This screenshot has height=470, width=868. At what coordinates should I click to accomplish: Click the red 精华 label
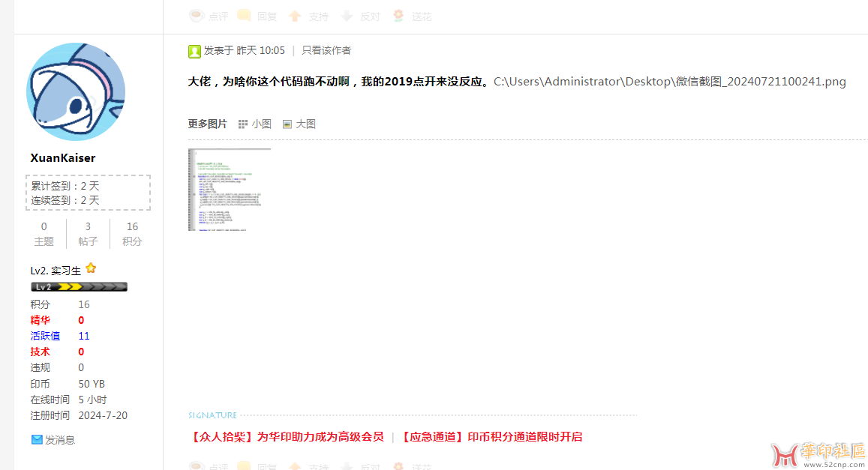click(40, 320)
